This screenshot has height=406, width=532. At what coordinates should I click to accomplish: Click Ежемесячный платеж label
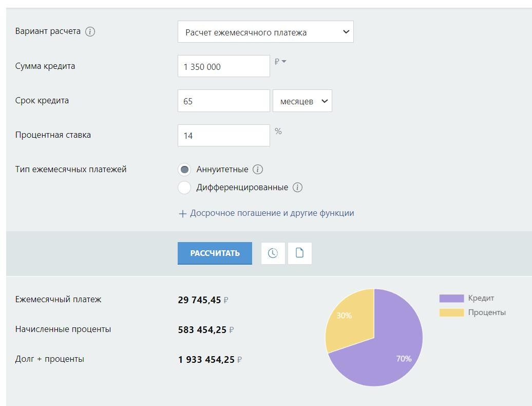(x=58, y=300)
